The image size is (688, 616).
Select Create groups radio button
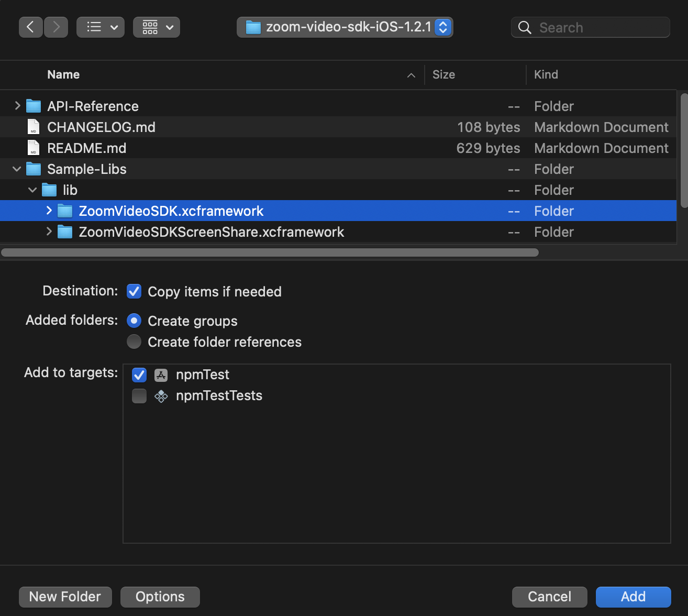pyautogui.click(x=134, y=321)
